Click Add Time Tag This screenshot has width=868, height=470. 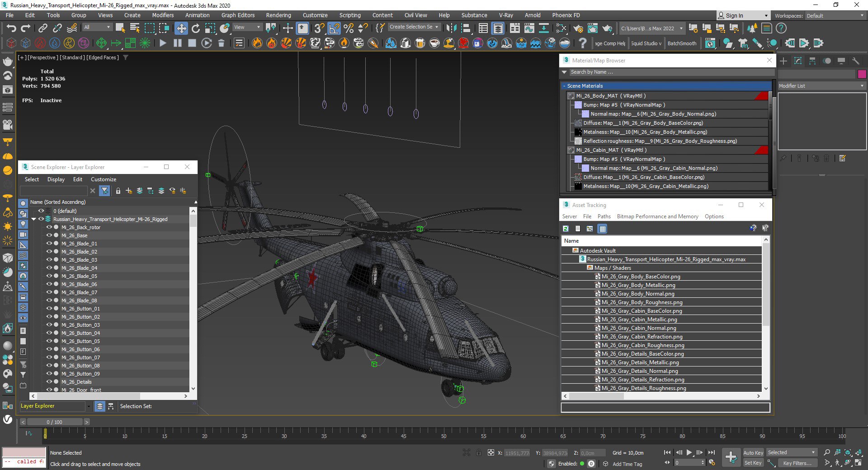pos(627,464)
